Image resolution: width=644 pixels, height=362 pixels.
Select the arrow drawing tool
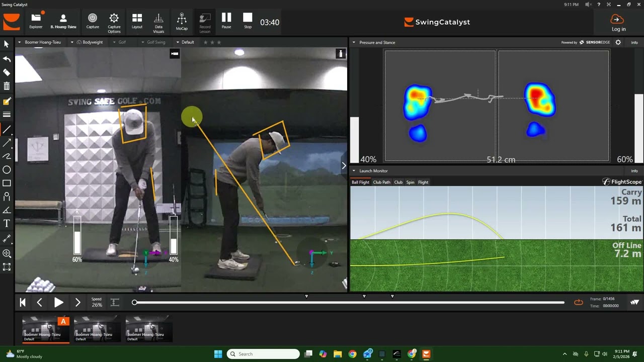(x=7, y=143)
